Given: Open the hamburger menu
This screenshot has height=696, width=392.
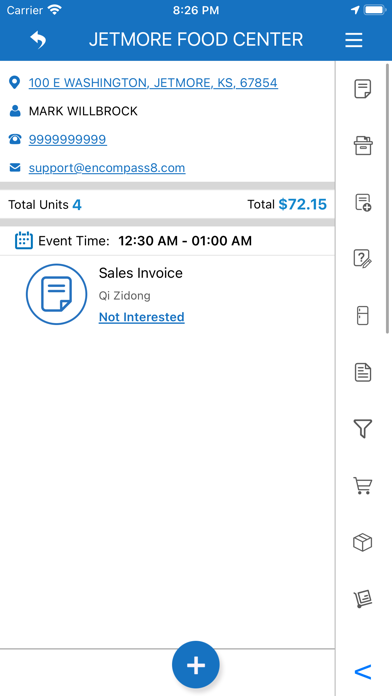Looking at the screenshot, I should 354,40.
